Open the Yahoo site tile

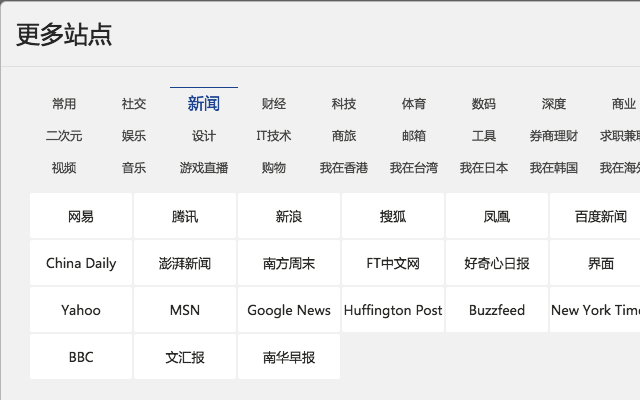point(81,310)
